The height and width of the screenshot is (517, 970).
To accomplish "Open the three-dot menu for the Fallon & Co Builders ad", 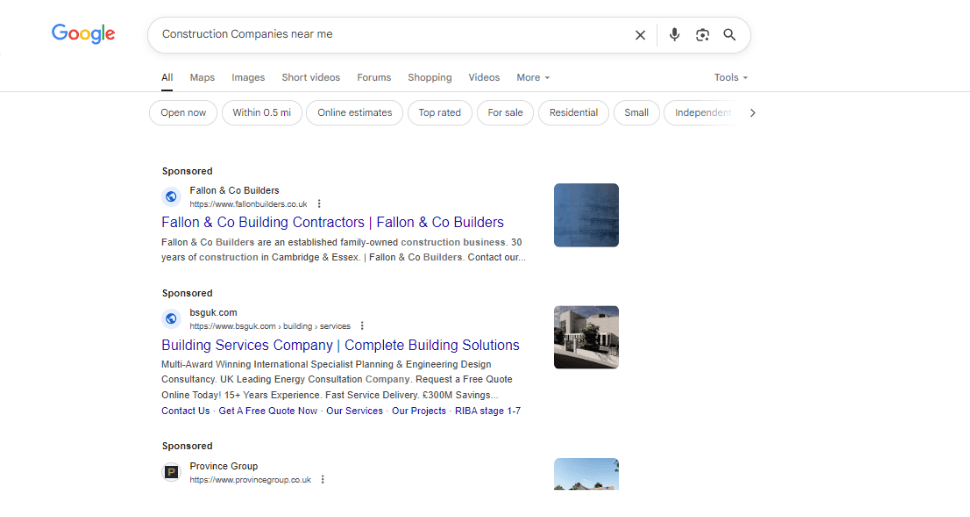I will (x=319, y=203).
